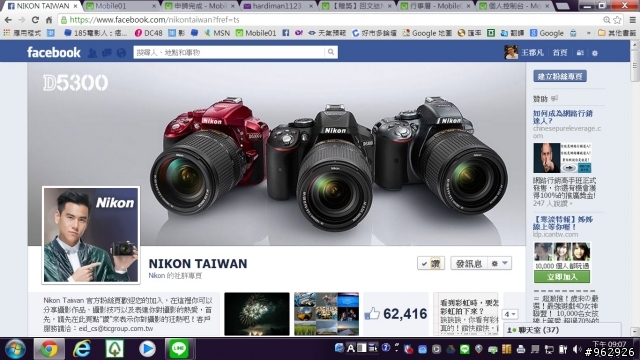Image resolution: width=640 pixels, height=360 pixels.
Task: Open the photo collage thumbnail
Action: (x=327, y=314)
